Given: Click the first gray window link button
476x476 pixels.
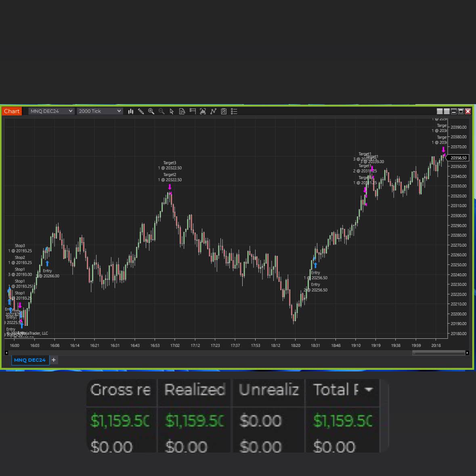Looking at the screenshot, I should click(440, 111).
